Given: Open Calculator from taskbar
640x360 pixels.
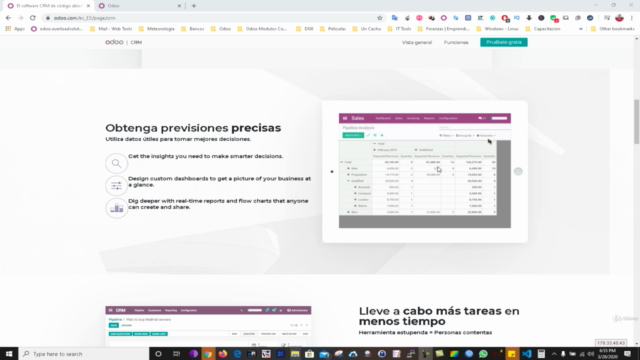Looking at the screenshot, I should tap(541, 354).
